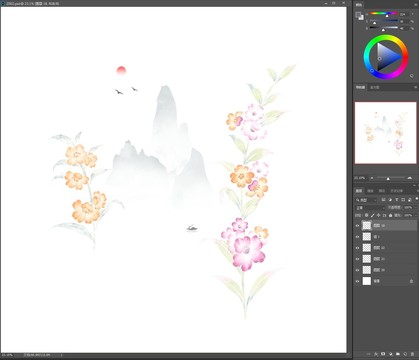
Task: Click the saturation (S) slider
Action: coord(384,20)
